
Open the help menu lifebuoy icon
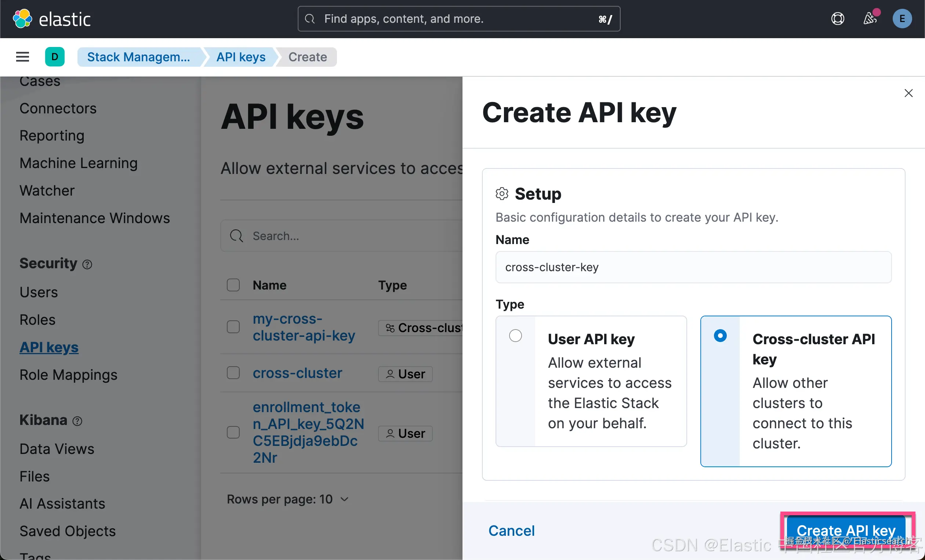point(838,19)
